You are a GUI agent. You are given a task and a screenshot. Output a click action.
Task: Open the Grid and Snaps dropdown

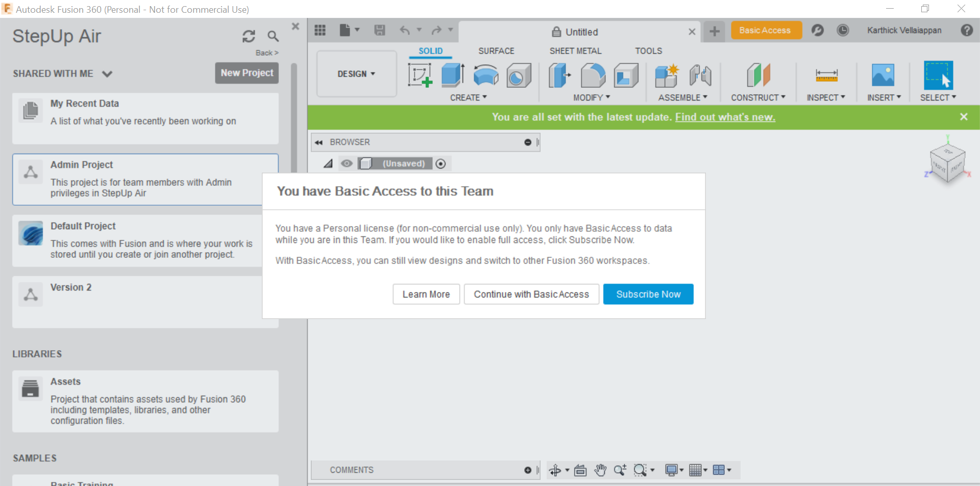pyautogui.click(x=698, y=470)
